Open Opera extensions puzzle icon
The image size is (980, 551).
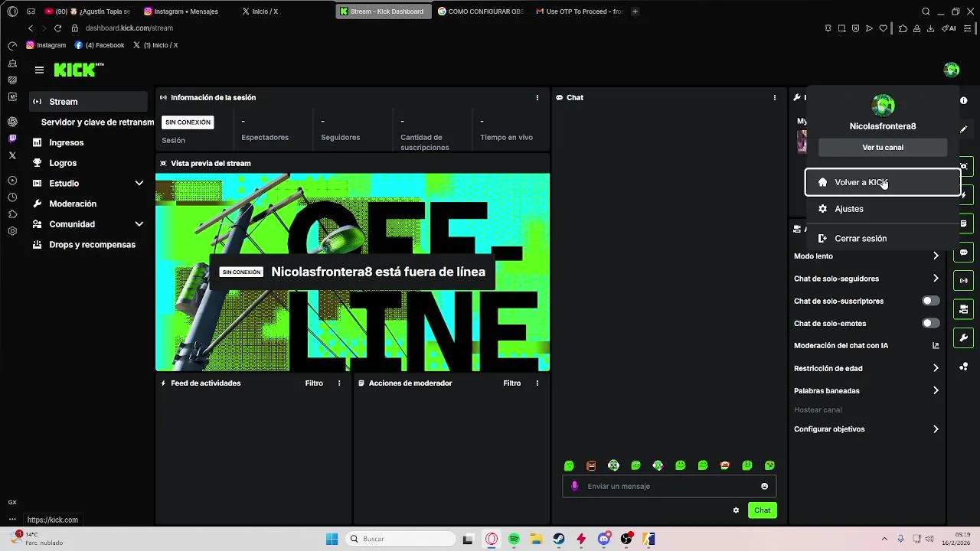903,28
